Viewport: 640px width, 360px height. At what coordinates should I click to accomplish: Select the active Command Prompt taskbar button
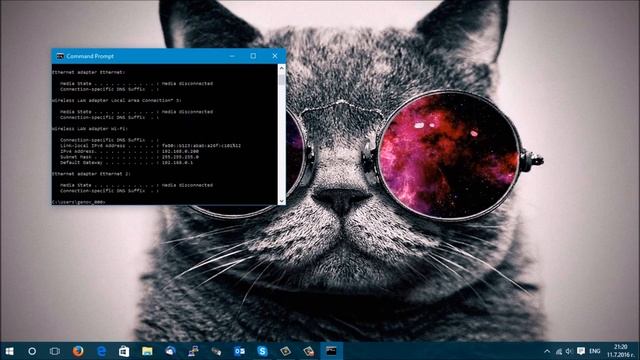[x=331, y=351]
